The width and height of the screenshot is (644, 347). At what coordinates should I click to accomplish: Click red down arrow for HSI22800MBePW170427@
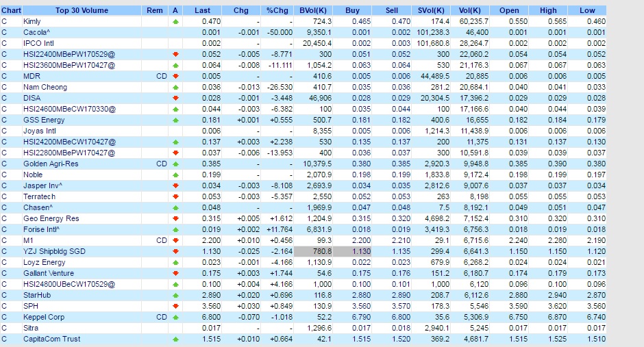(175, 153)
